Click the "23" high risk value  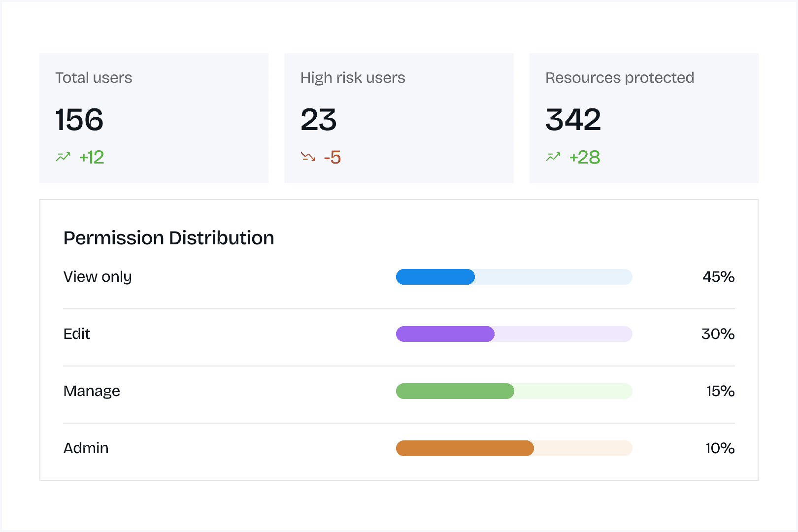click(x=319, y=120)
